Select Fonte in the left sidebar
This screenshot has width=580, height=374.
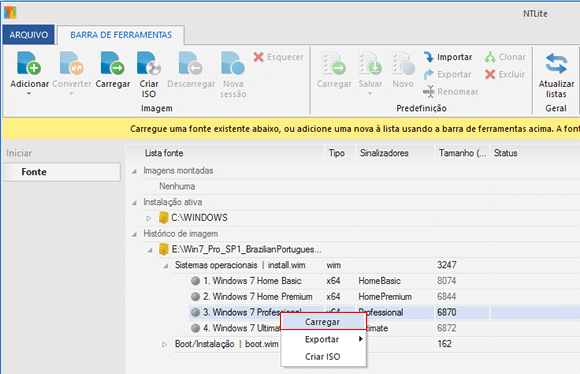point(62,172)
